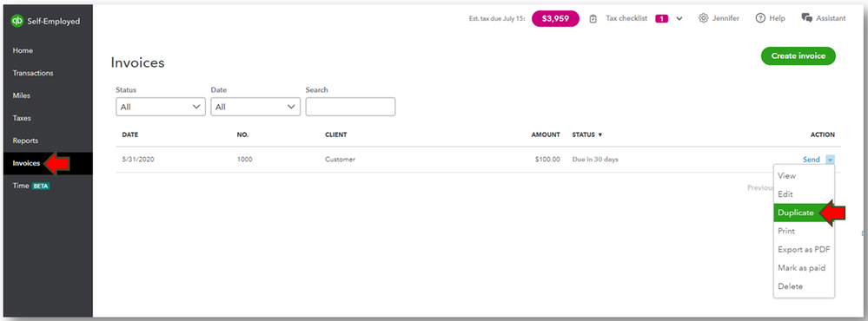Click the Create invoice button
This screenshot has width=868, height=321.
tap(798, 56)
